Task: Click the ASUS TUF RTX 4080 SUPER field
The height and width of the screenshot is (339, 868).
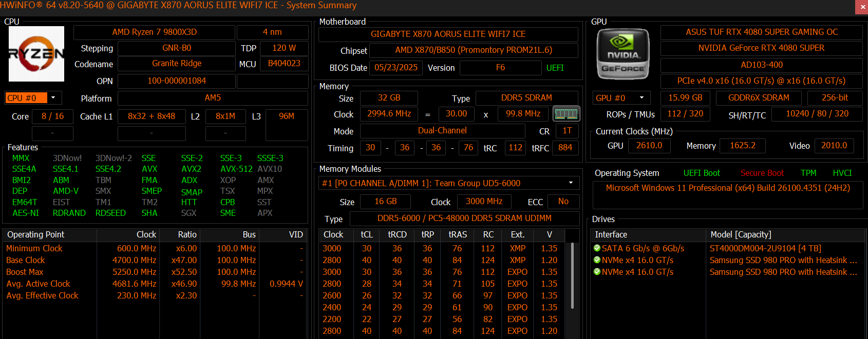Action: [x=762, y=32]
